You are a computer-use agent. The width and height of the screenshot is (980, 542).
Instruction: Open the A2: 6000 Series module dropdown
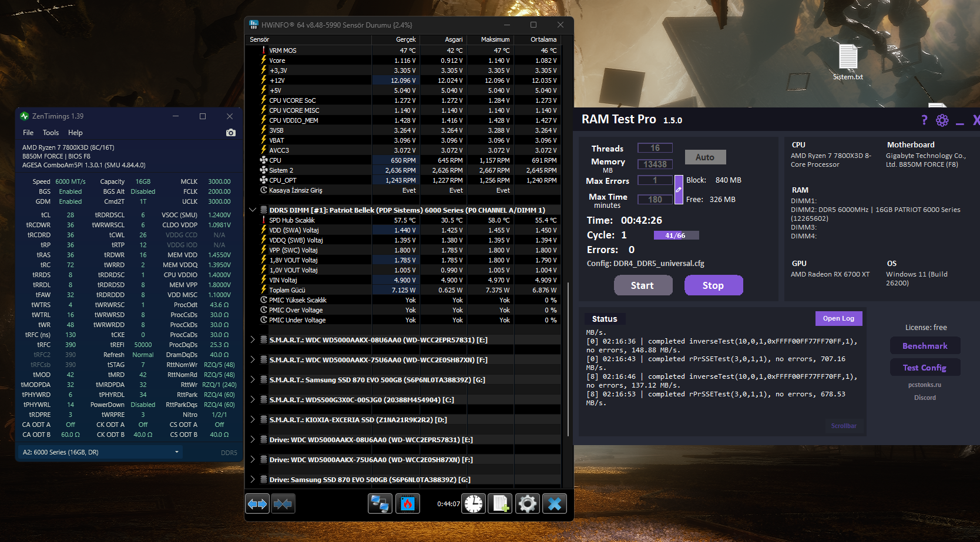coord(100,452)
